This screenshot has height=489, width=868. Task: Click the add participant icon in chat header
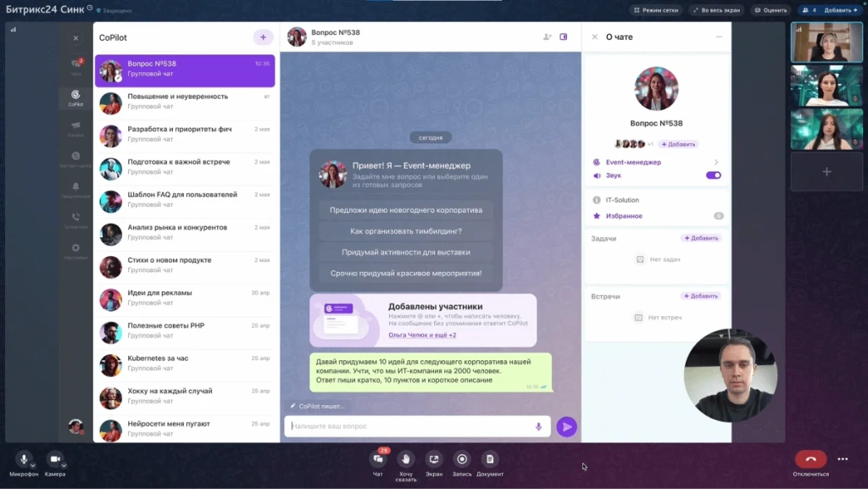point(547,37)
